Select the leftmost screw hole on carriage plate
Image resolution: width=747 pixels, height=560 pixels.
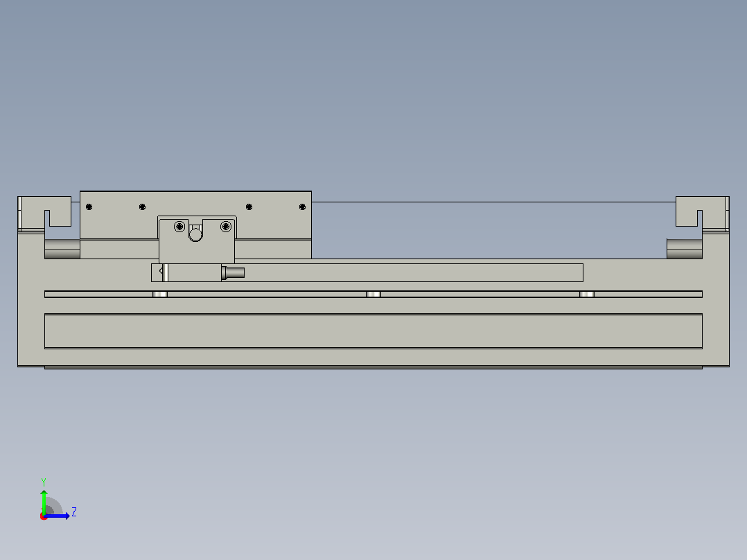click(x=89, y=207)
